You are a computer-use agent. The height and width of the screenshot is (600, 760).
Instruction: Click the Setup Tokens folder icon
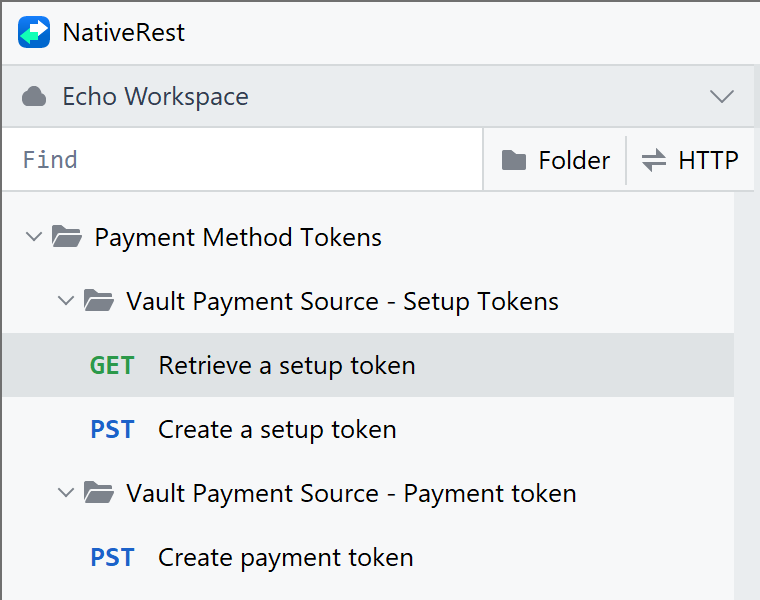pyautogui.click(x=98, y=300)
